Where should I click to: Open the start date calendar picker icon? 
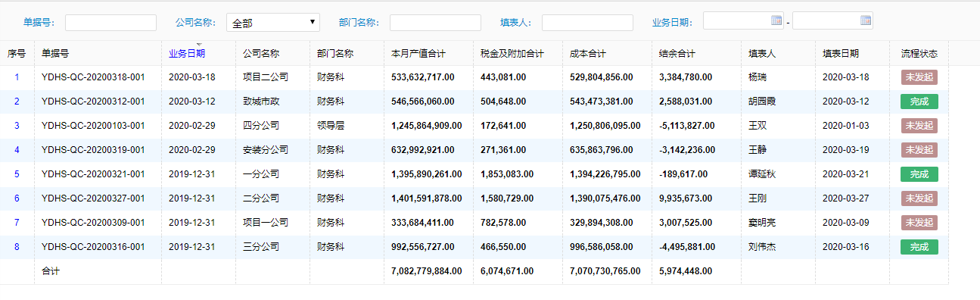click(x=776, y=20)
